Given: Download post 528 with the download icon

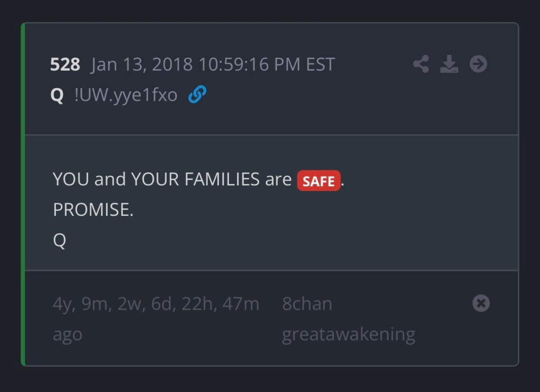Looking at the screenshot, I should coord(449,64).
